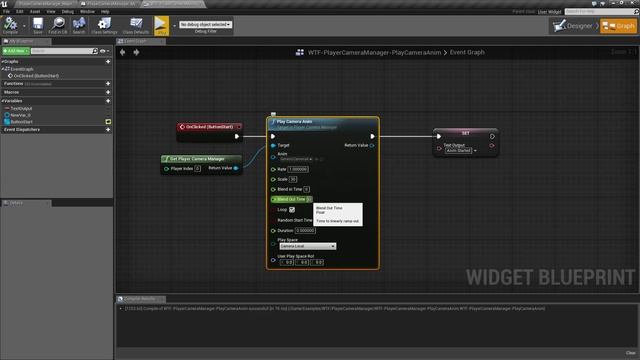Collapse the Graphs section

tap(2, 62)
